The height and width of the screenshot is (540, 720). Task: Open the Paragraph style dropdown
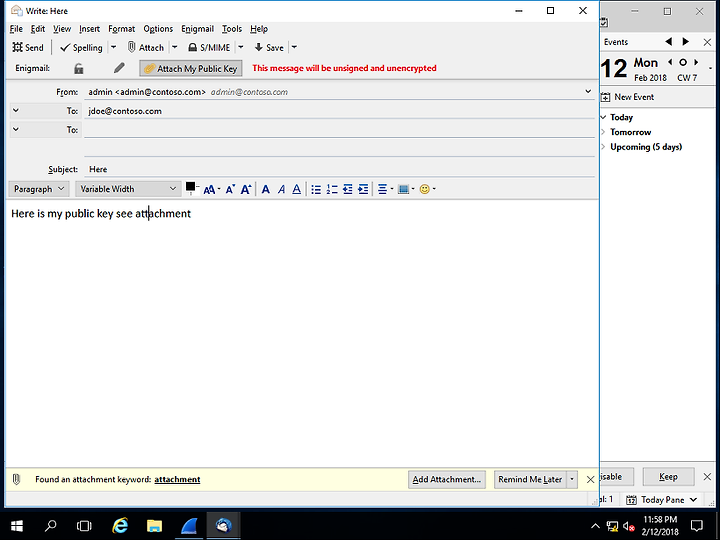pos(39,189)
